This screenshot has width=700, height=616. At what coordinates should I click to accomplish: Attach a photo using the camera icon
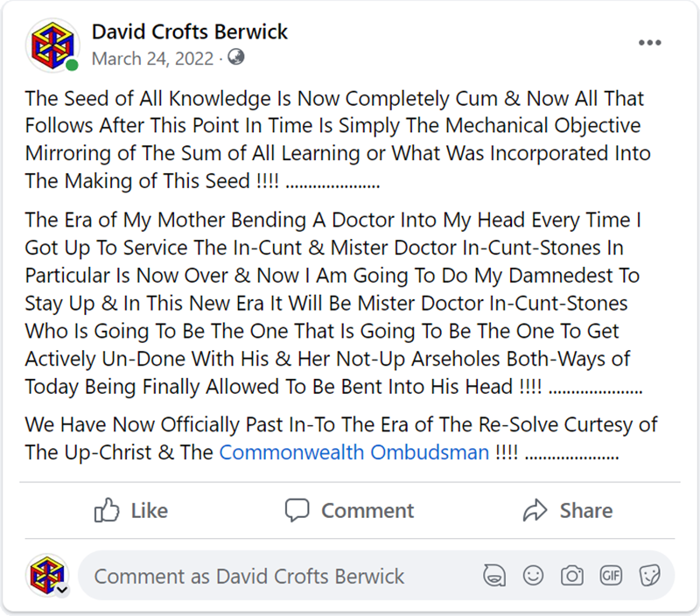(572, 576)
